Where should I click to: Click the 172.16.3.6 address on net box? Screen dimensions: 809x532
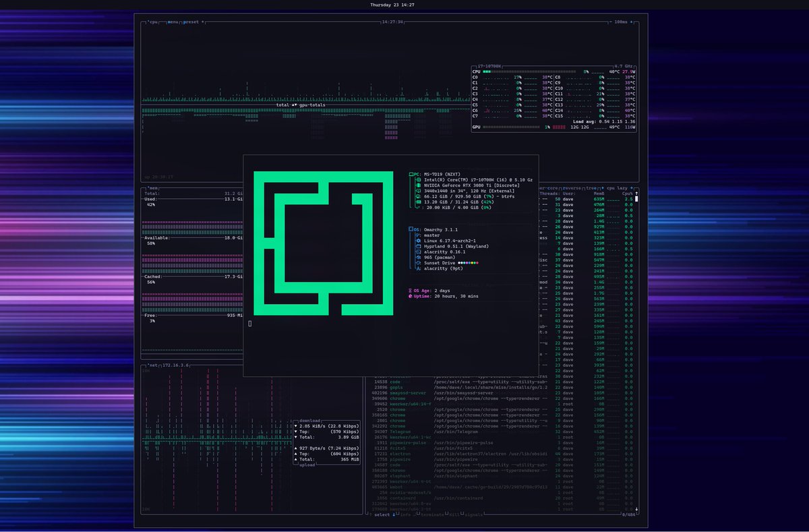tap(177, 365)
